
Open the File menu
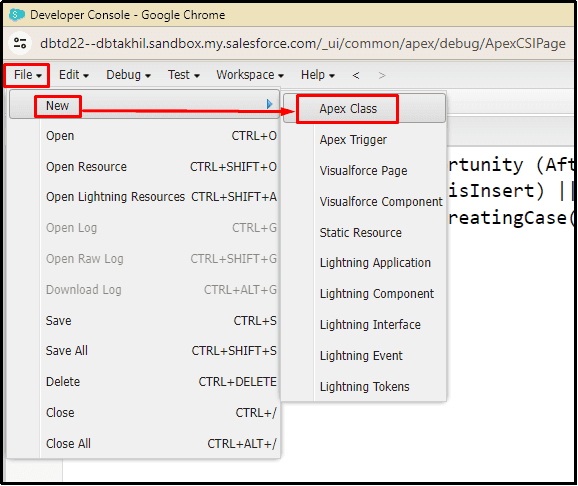tap(27, 75)
